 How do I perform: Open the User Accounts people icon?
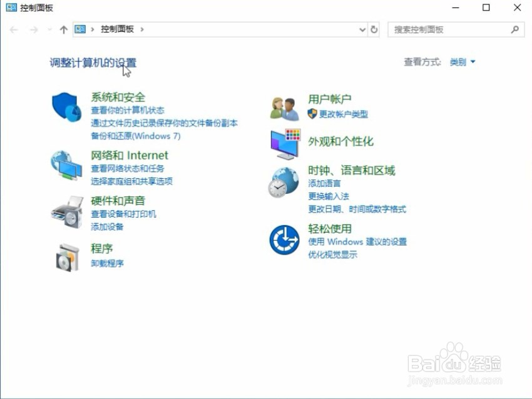(x=285, y=109)
